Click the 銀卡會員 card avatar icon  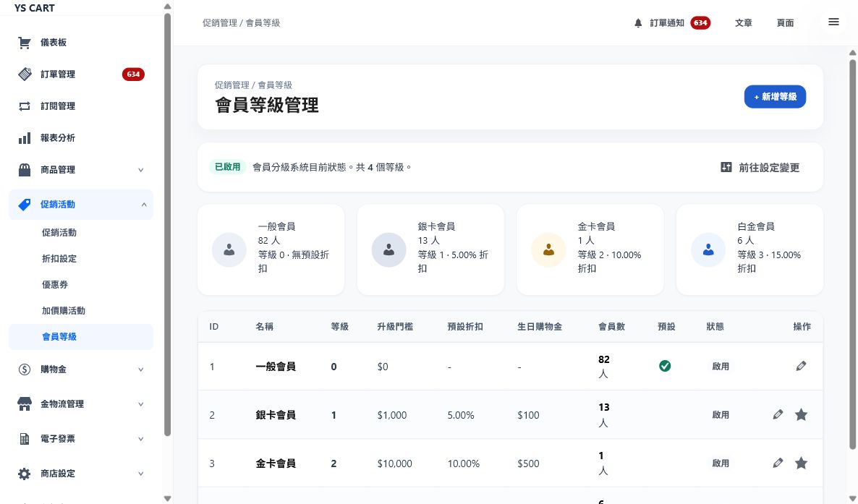click(x=389, y=249)
